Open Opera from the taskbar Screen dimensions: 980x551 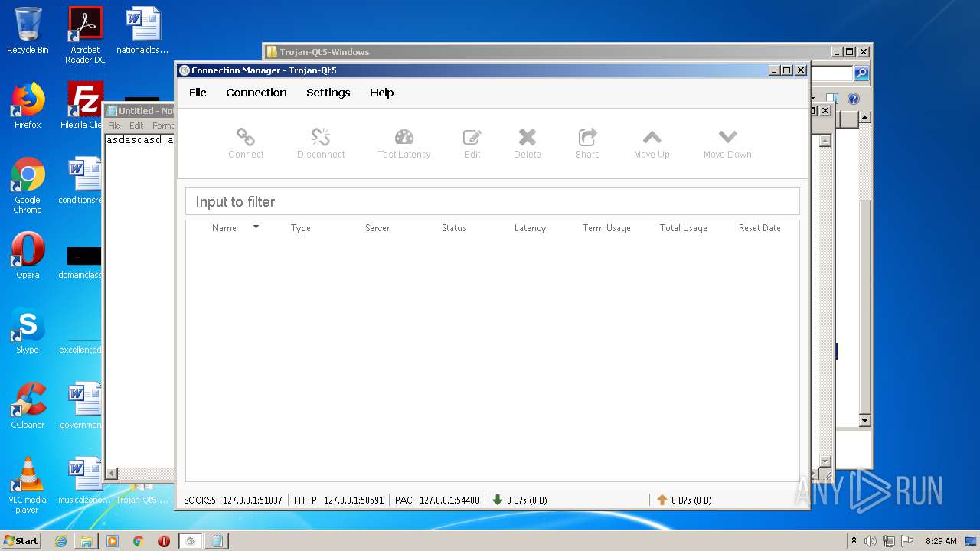click(x=164, y=541)
